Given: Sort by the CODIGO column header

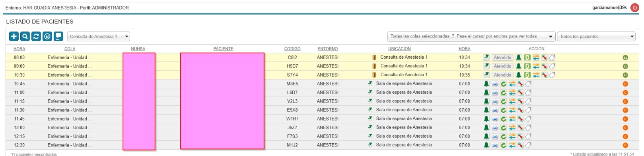Looking at the screenshot, I should click(292, 49).
